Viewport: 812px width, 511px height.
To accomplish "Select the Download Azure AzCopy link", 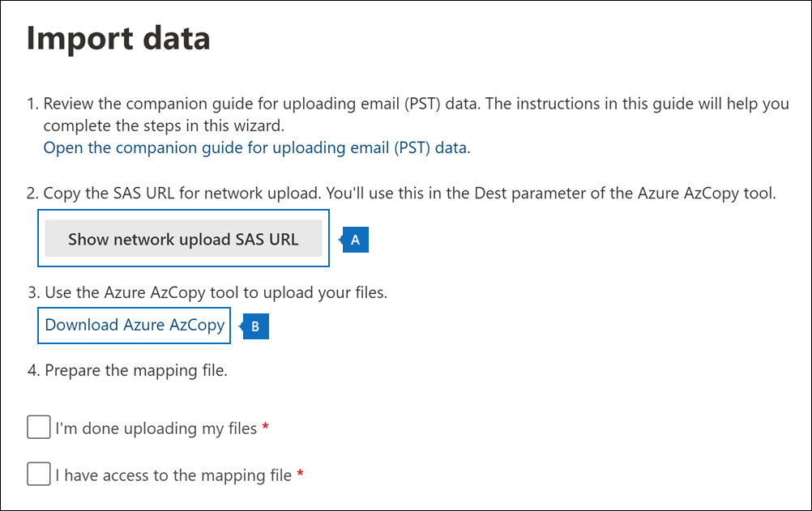I will pos(133,325).
